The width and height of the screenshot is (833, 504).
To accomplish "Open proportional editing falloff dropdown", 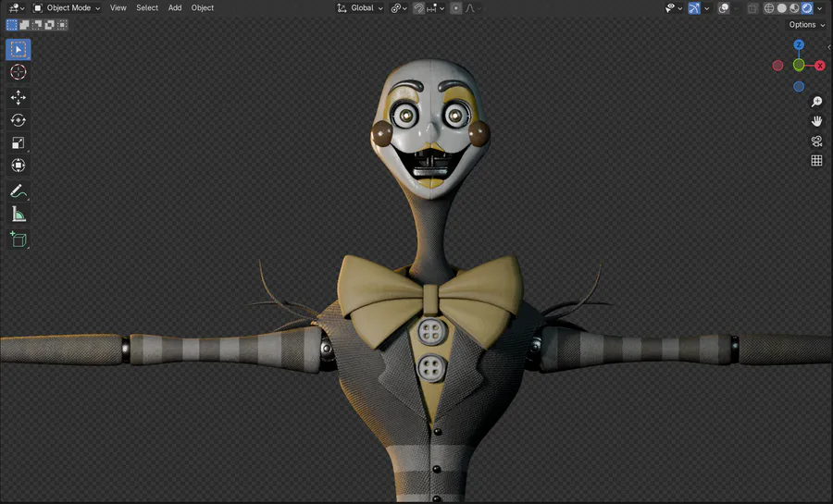I will click(x=471, y=8).
